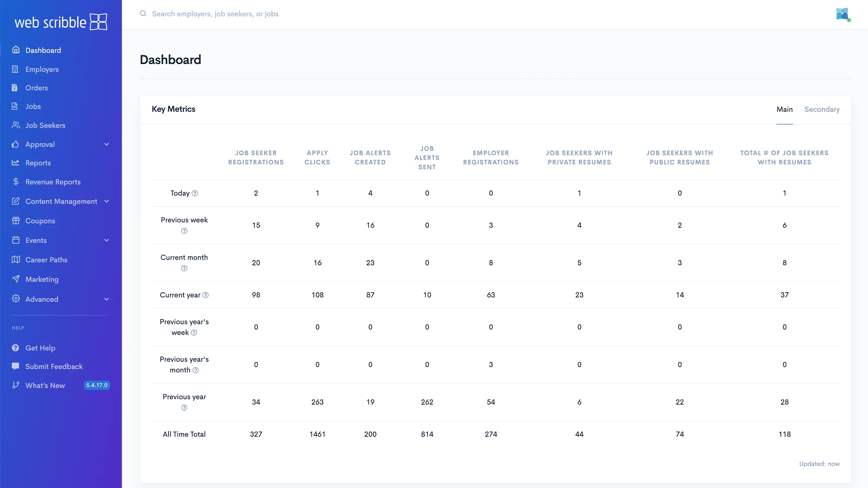Click the Orders invoice icon in sidebar

(15, 88)
